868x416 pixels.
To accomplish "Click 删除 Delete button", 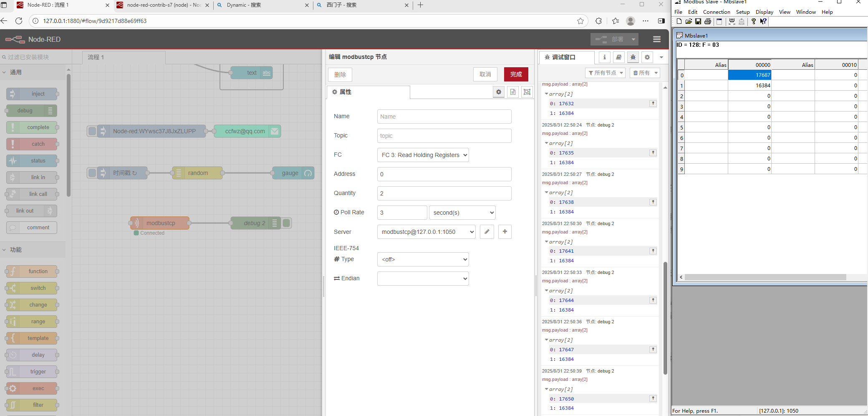I will pyautogui.click(x=340, y=75).
